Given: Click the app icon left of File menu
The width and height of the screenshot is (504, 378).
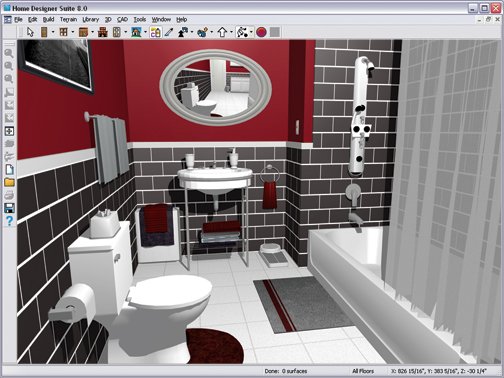Looking at the screenshot, I should (8, 20).
